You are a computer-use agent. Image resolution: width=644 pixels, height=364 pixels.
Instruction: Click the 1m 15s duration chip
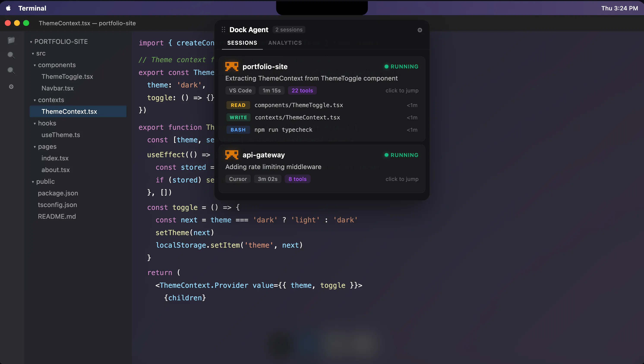coord(271,90)
